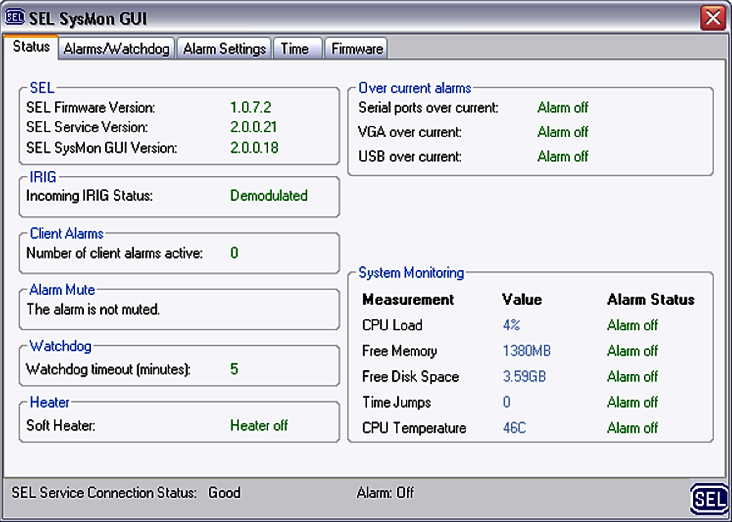
Task: Open the Firmware tab
Action: tap(357, 49)
